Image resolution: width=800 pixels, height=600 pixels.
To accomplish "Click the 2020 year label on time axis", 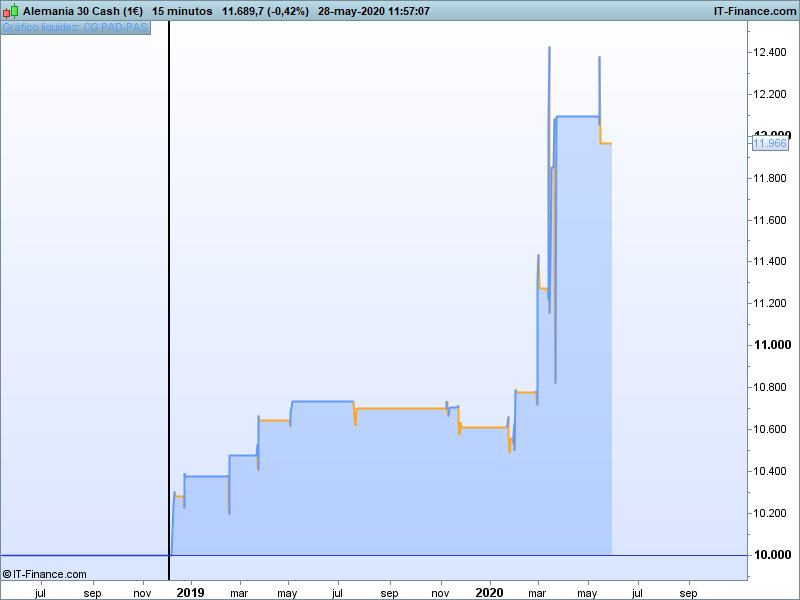I will [x=490, y=592].
